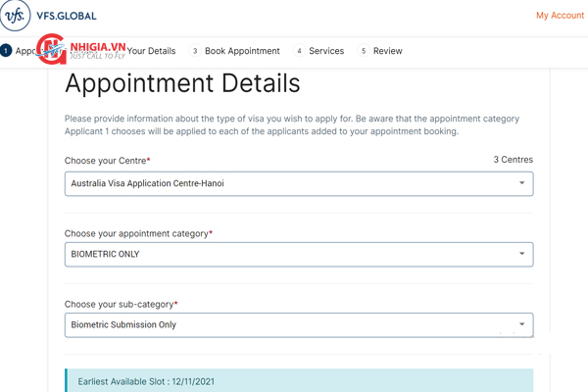The height and width of the screenshot is (392, 588).
Task: Click the Biometric Submission Only selection text
Action: click(x=123, y=324)
